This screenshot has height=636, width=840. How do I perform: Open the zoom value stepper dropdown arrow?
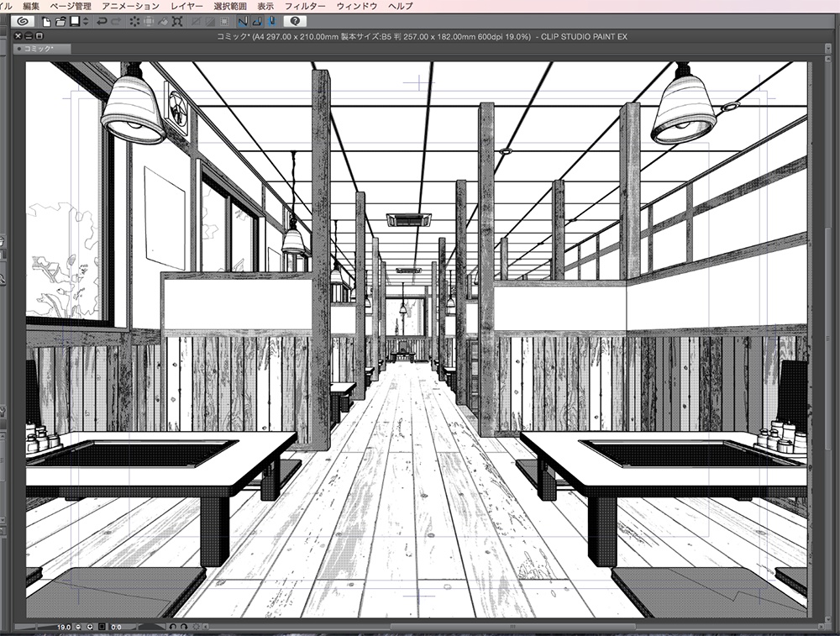pyautogui.click(x=90, y=627)
